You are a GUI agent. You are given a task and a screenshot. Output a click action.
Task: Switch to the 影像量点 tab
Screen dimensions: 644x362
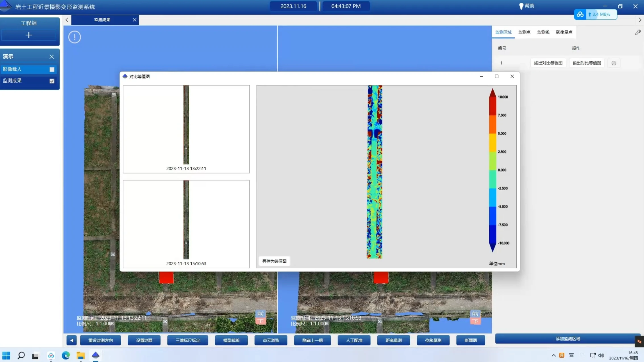pos(564,32)
